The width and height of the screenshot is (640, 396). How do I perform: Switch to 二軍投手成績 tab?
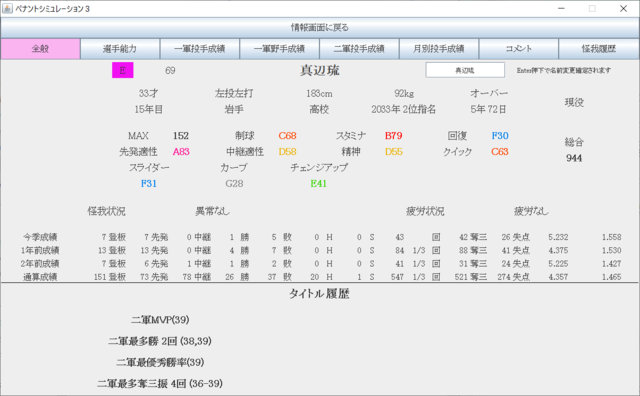tap(359, 49)
